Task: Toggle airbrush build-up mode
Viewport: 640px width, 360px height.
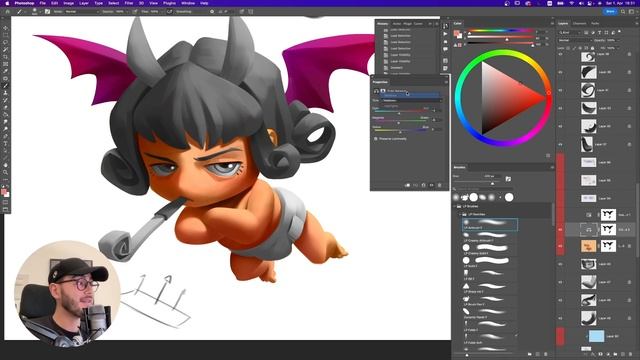Action: (169, 11)
